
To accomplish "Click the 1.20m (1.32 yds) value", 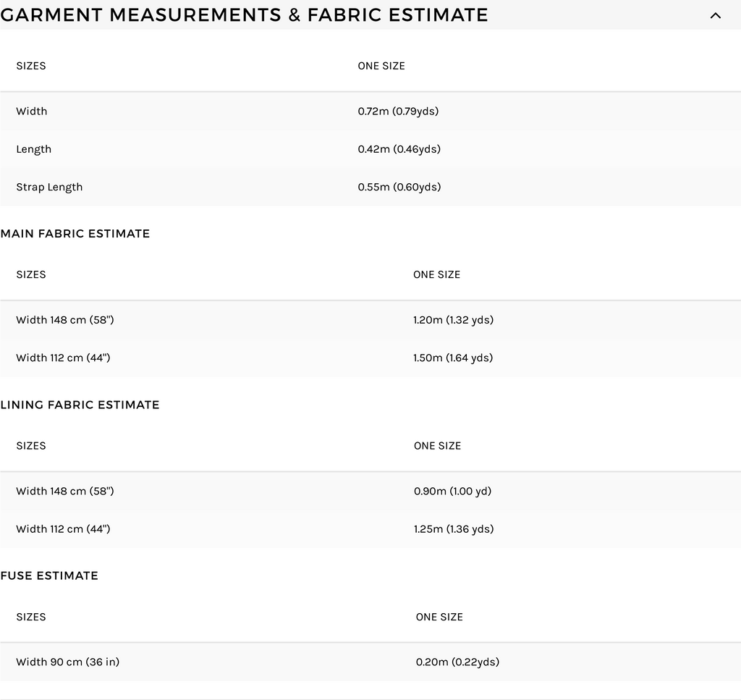I will point(453,320).
